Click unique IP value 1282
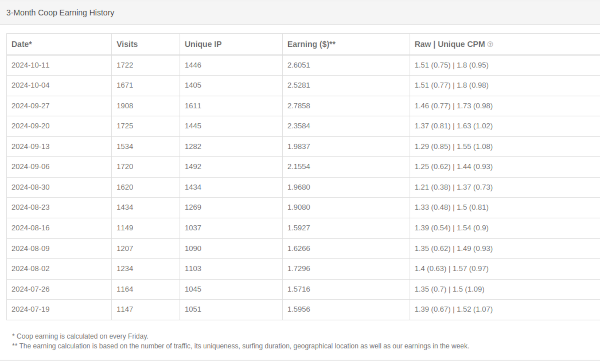The width and height of the screenshot is (600, 361). pos(193,147)
